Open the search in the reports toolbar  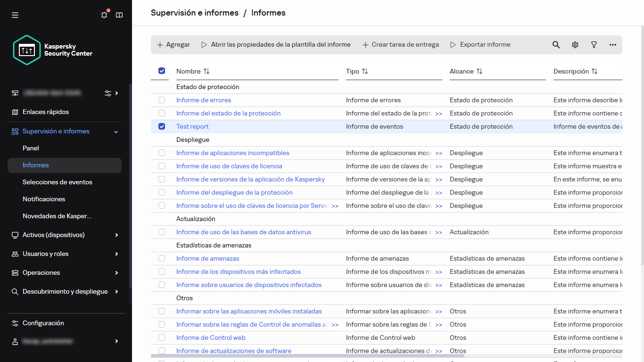tap(556, 44)
